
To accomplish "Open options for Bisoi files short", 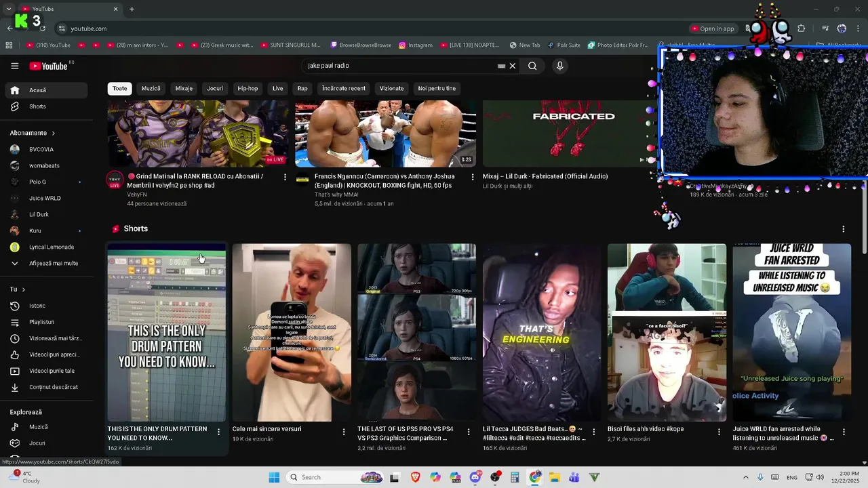I will (x=719, y=432).
